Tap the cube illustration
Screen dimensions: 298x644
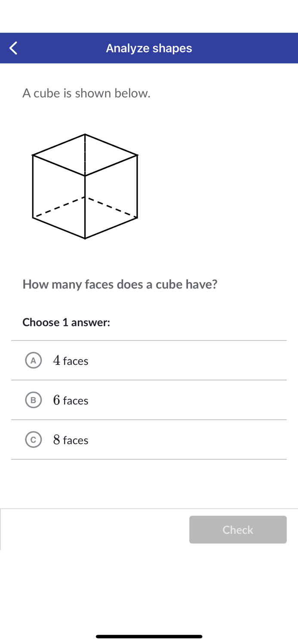click(x=85, y=185)
